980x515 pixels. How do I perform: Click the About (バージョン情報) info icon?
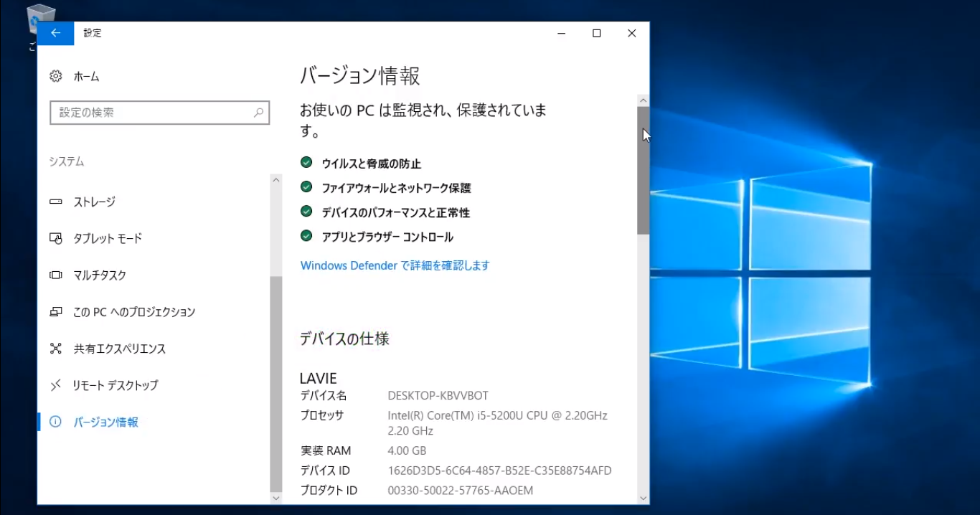pyautogui.click(x=56, y=422)
